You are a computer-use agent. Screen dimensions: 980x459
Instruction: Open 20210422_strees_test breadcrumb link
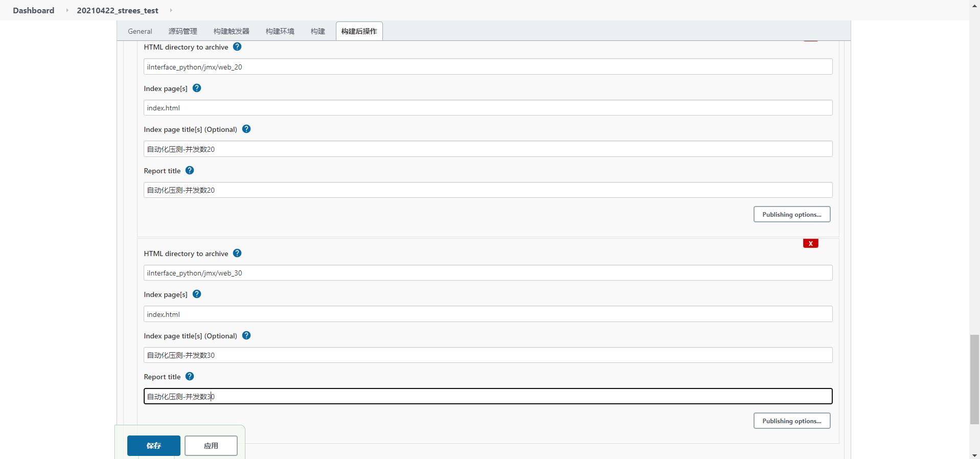click(x=118, y=10)
